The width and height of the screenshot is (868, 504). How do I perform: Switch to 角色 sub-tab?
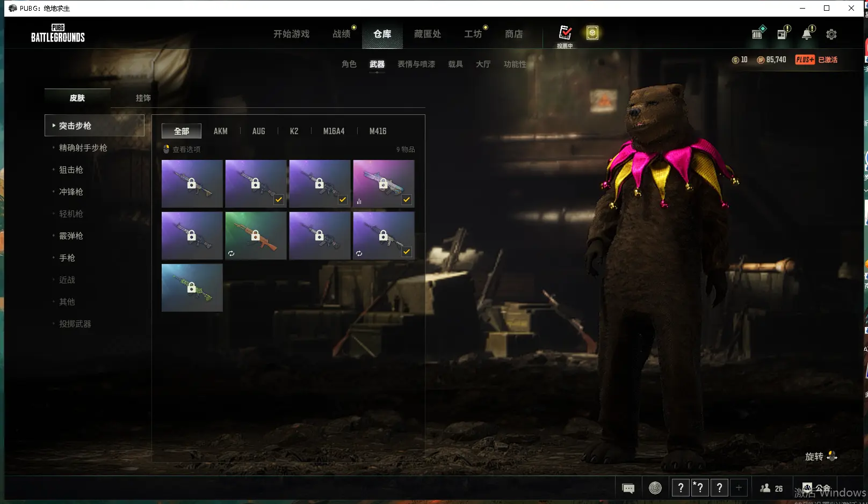pos(349,64)
